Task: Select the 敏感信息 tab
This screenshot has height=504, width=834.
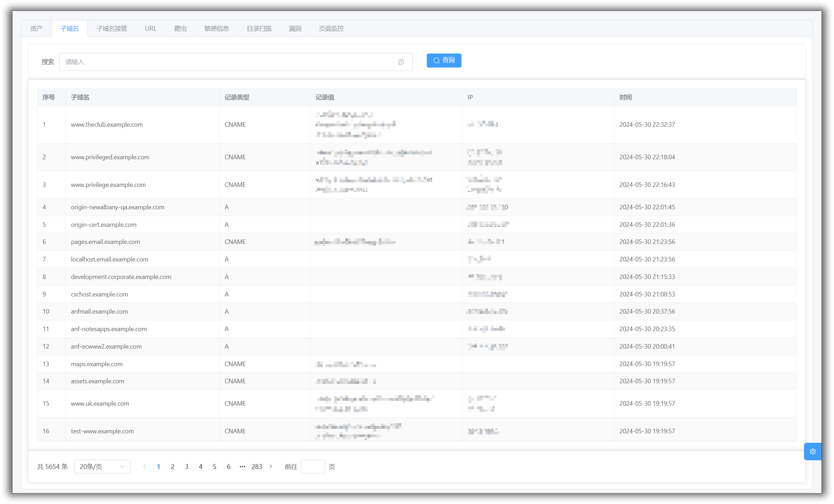Action: pos(217,28)
